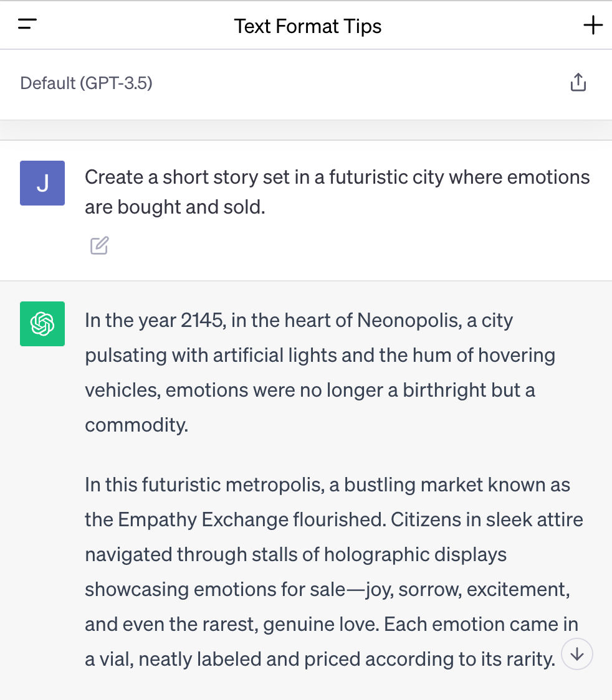Viewport: 612px width, 700px height.
Task: Click the year 2145 in the first paragraph
Action: pyautogui.click(x=203, y=320)
